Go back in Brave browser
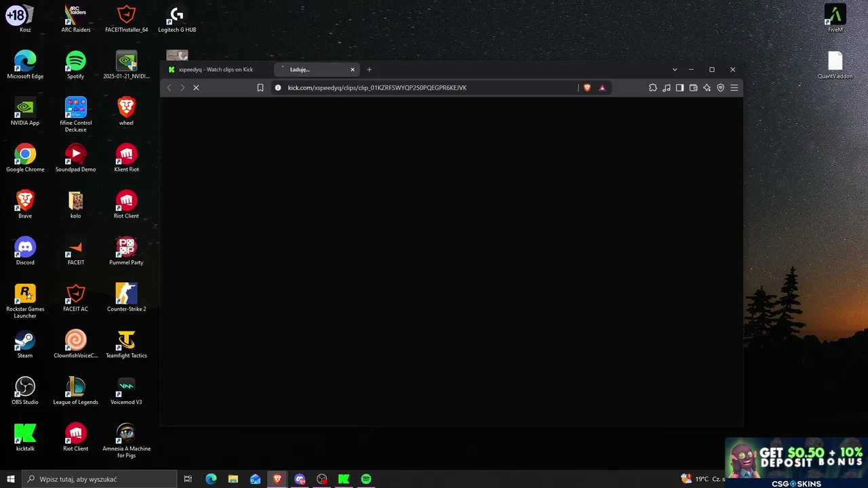868x488 pixels. point(170,87)
